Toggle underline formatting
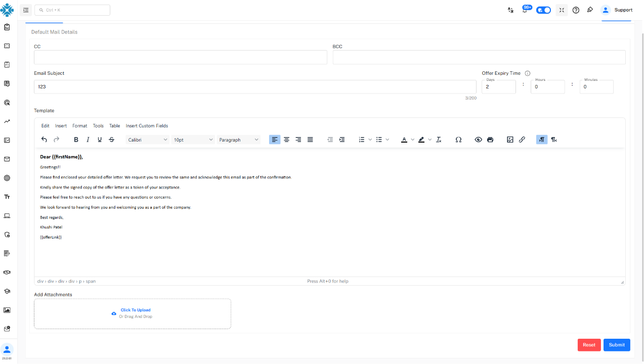Image resolution: width=644 pixels, height=364 pixels. pyautogui.click(x=100, y=140)
